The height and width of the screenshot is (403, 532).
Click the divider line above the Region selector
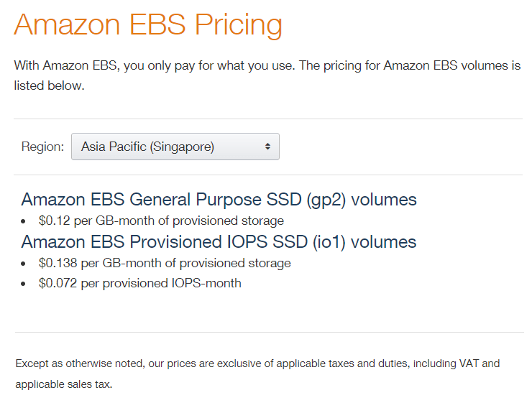267,119
